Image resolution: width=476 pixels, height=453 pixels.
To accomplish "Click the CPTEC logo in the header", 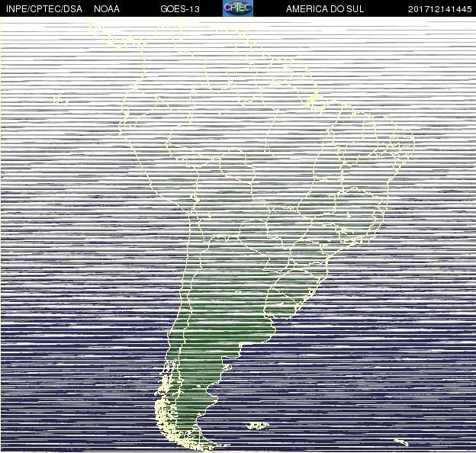I will 238,8.
